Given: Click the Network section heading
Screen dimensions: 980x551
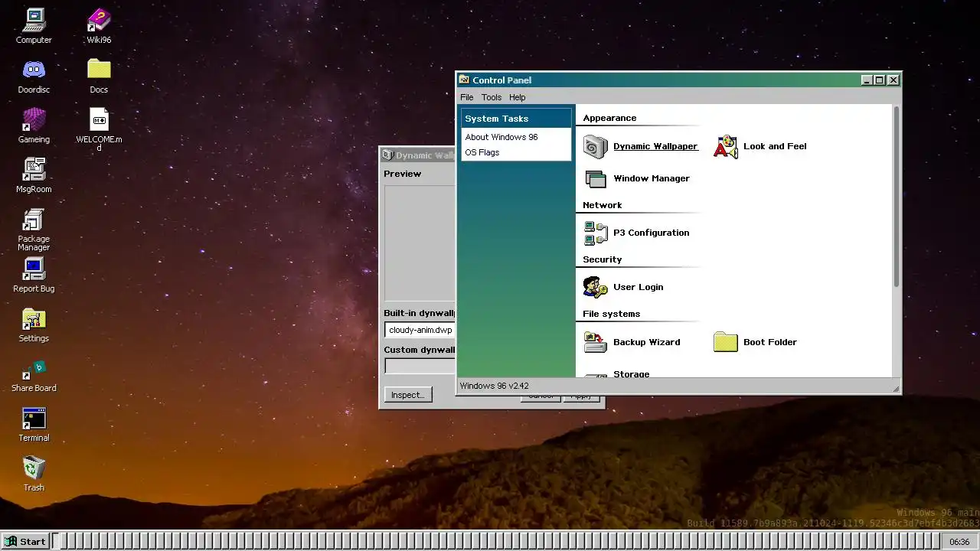Looking at the screenshot, I should click(603, 205).
